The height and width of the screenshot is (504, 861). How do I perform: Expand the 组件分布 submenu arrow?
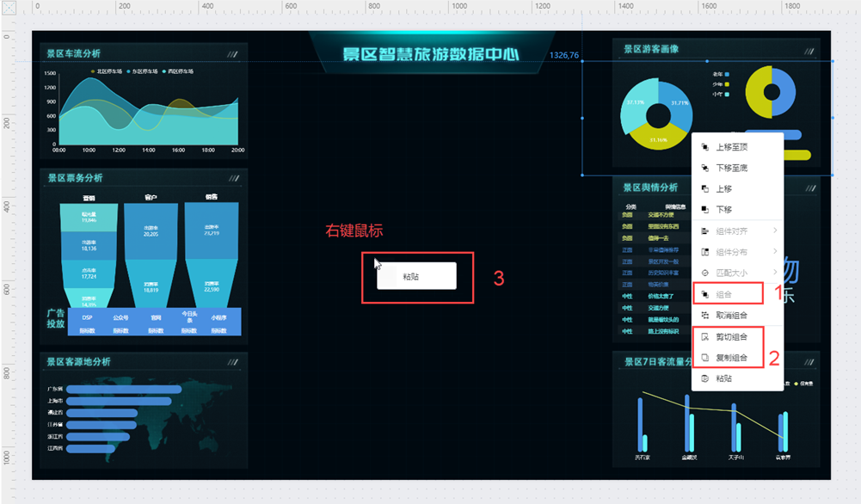click(775, 251)
